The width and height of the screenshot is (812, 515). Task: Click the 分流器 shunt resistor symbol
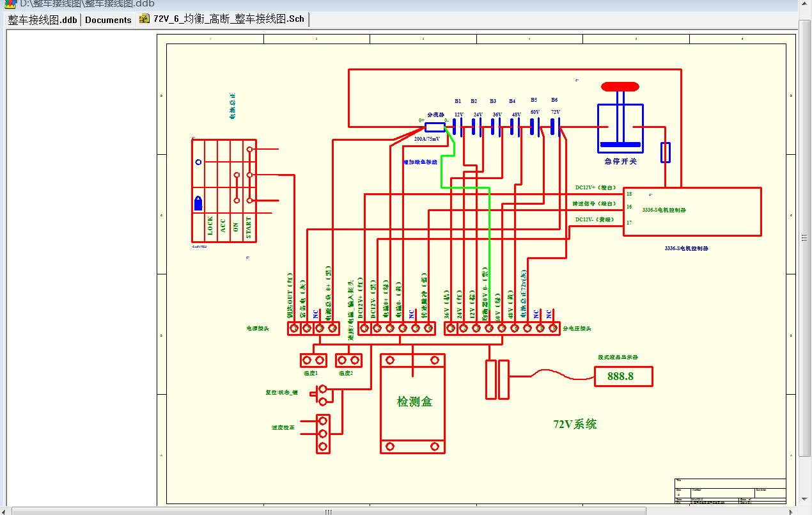tap(435, 127)
